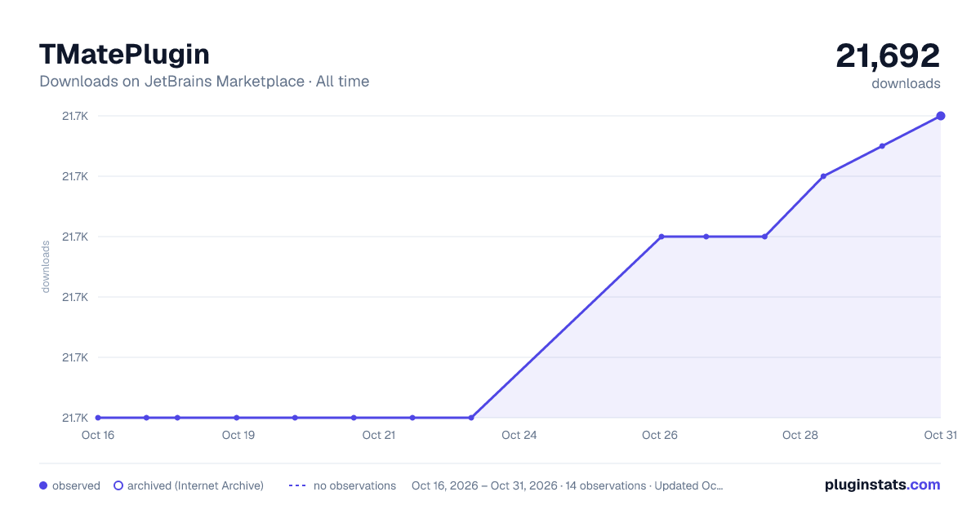
Task: Click 'no observations' legend label
Action: pyautogui.click(x=354, y=485)
